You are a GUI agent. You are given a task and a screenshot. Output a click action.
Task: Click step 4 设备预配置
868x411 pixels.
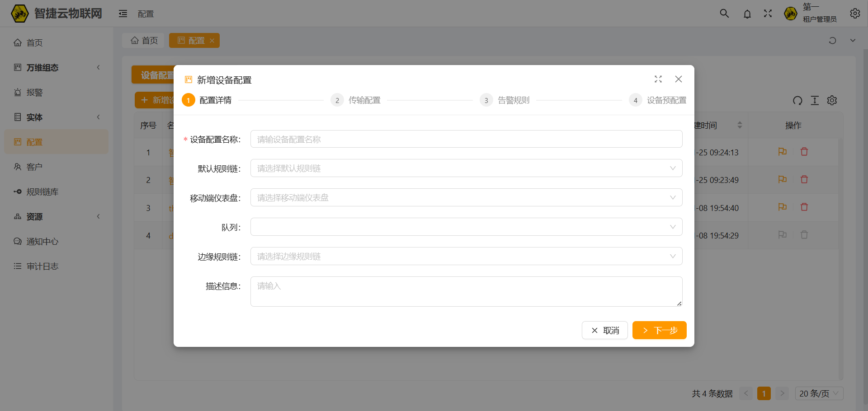pos(658,100)
